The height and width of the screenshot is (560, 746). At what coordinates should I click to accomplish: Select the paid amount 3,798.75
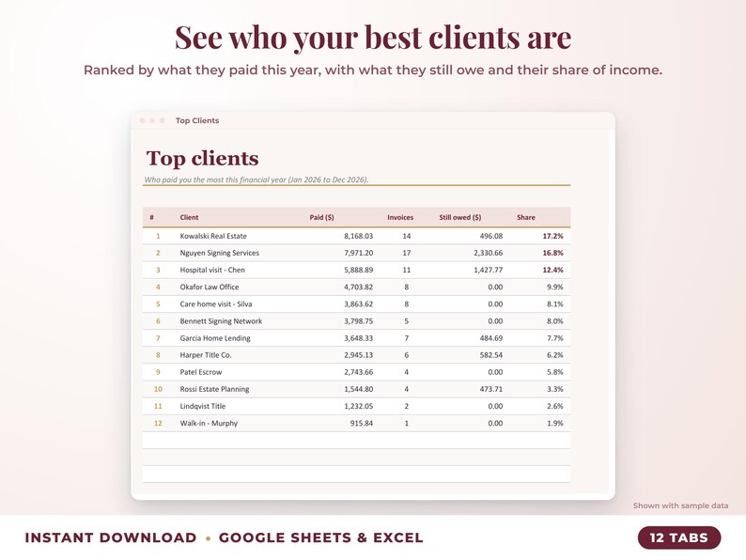click(358, 321)
